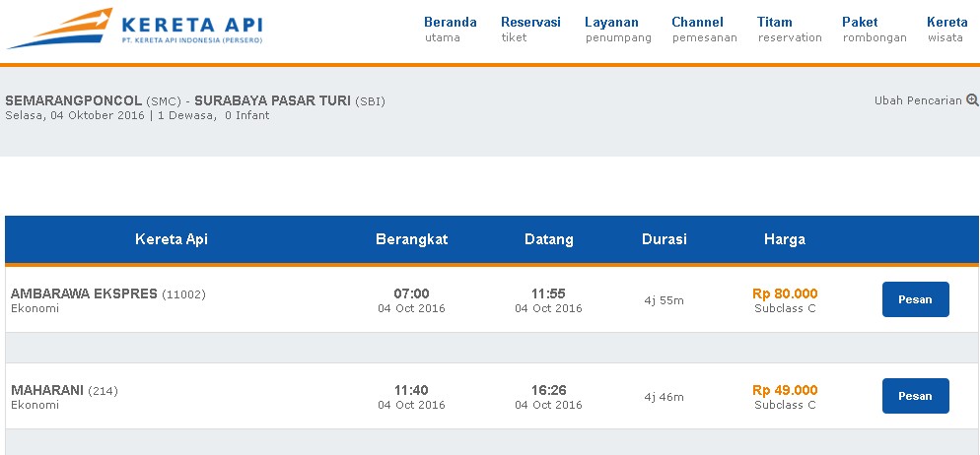Click the Kereta Api logo

tap(135, 29)
